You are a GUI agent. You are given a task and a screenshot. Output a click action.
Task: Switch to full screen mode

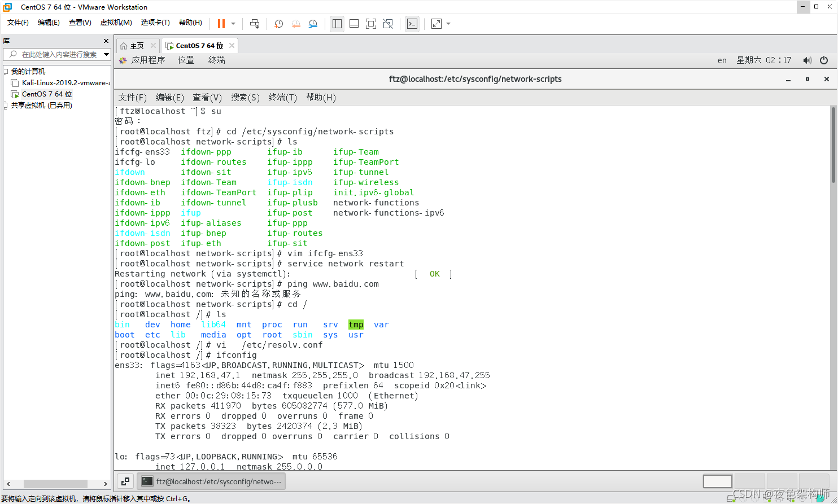click(x=371, y=24)
